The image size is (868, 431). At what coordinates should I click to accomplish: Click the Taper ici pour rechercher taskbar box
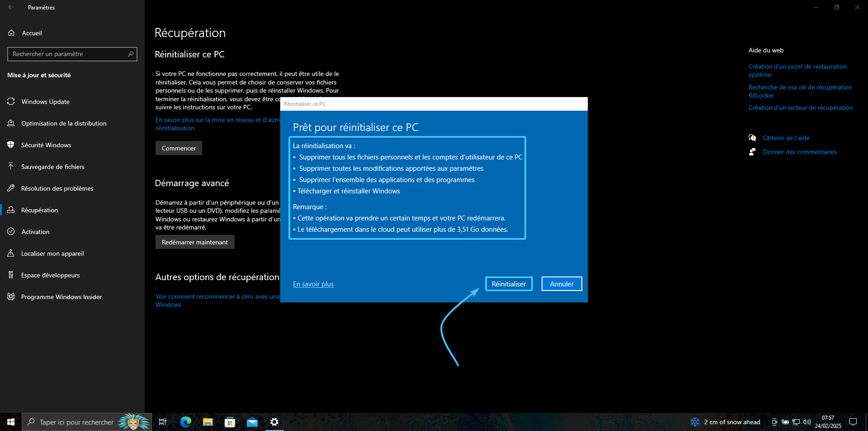point(87,422)
